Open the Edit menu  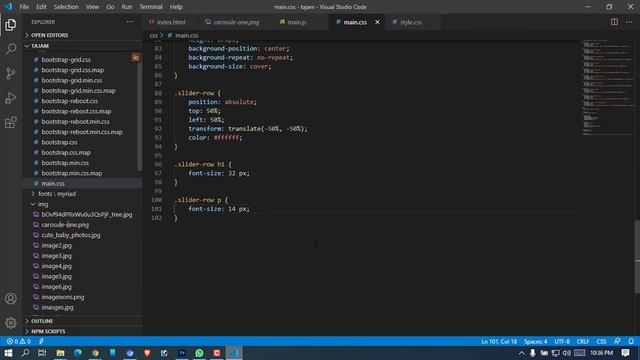tap(41, 7)
